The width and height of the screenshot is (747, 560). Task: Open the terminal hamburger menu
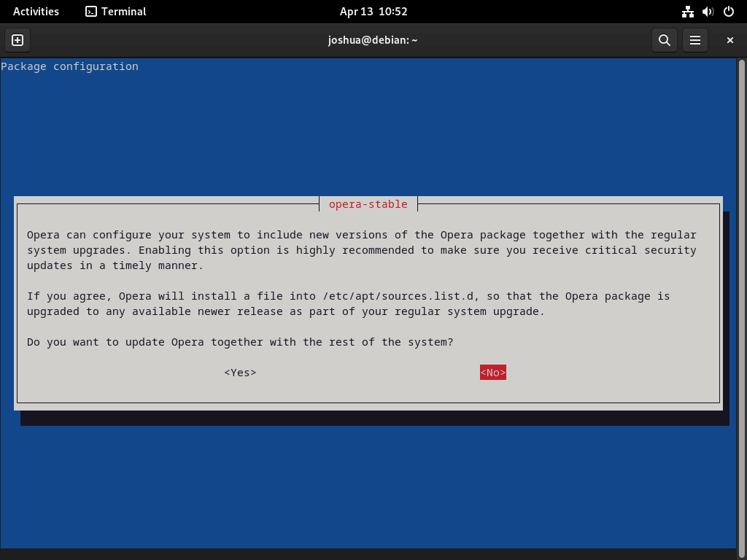pyautogui.click(x=695, y=40)
